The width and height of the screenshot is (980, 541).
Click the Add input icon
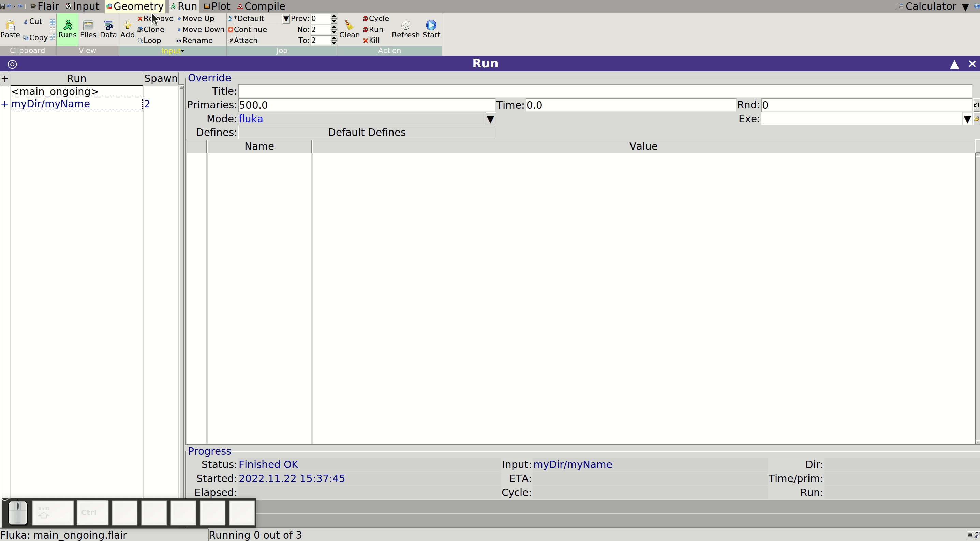point(128,25)
